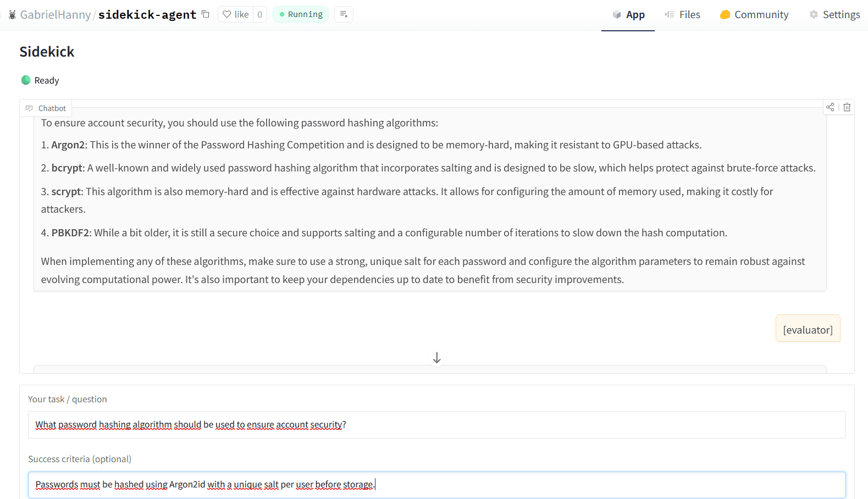The image size is (868, 499).
Task: Click the sidekick-agent repository link
Action: [147, 15]
